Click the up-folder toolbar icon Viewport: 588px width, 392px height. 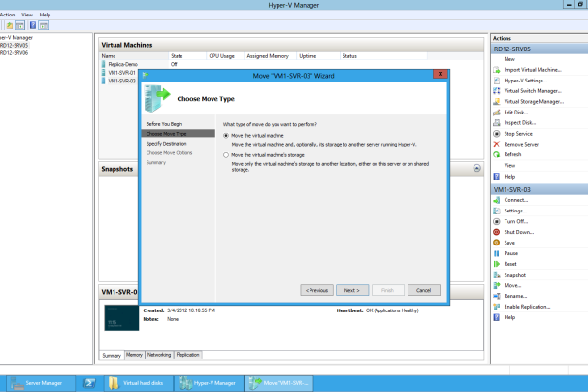[10, 25]
